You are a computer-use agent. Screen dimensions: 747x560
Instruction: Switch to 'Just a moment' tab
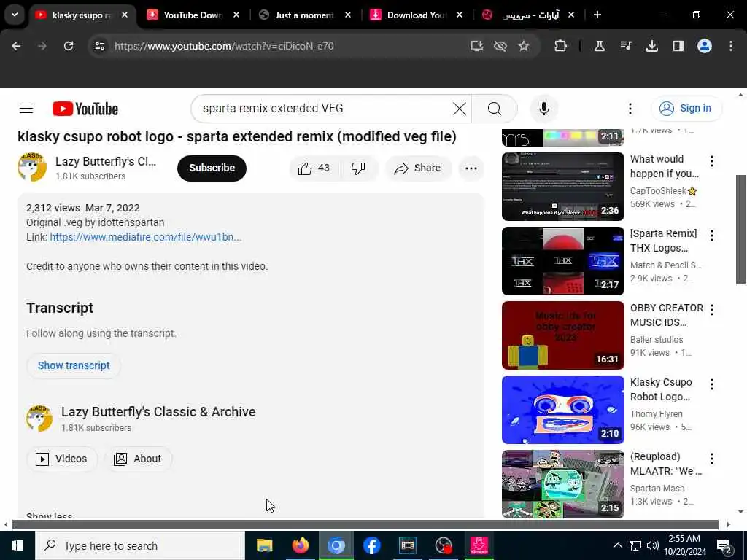[x=304, y=15]
